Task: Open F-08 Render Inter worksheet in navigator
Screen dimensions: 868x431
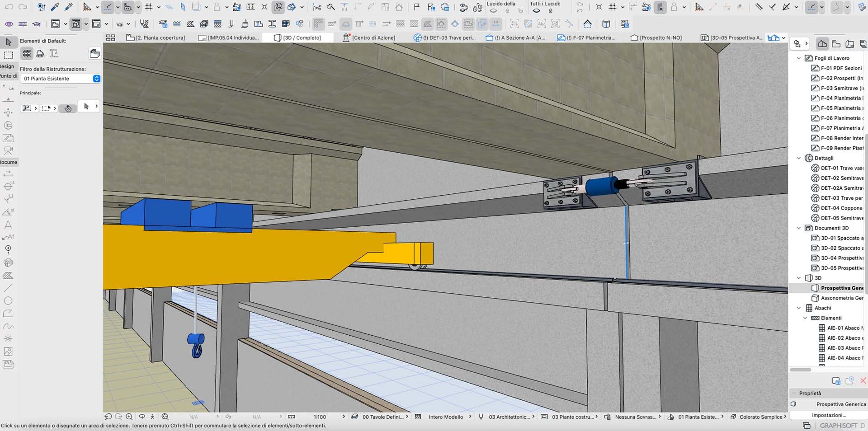Action: 841,138
